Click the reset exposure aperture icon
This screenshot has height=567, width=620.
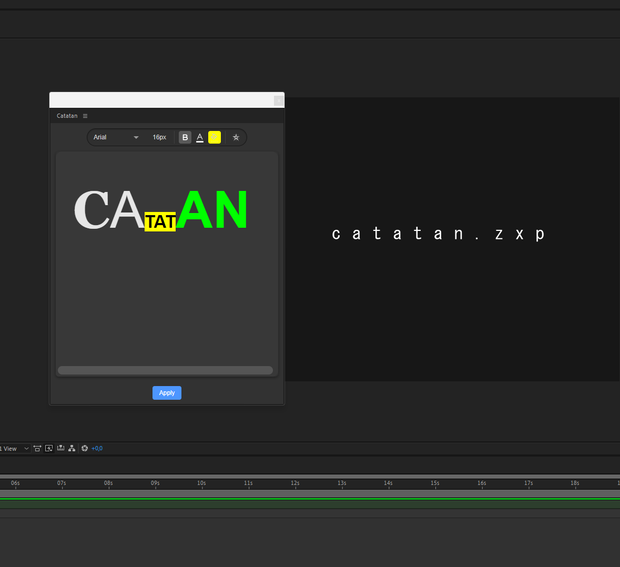pos(85,448)
